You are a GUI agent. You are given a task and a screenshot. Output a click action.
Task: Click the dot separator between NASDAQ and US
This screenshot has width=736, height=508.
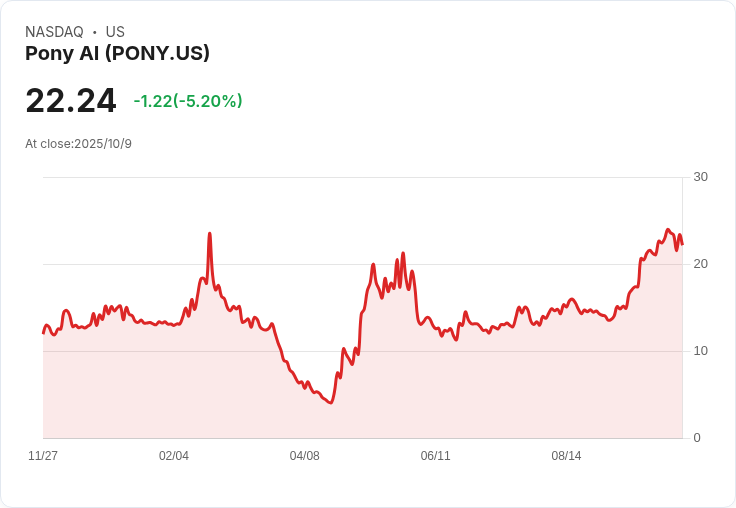(94, 32)
